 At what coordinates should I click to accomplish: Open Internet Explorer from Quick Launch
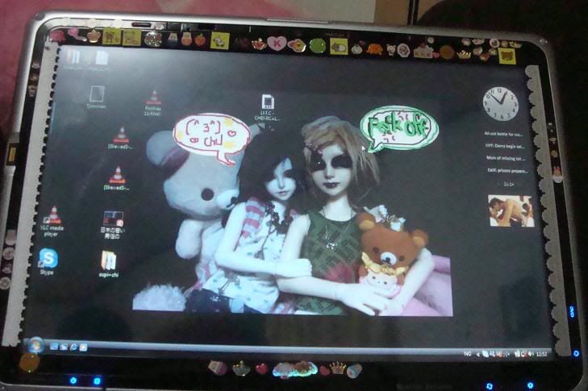[73, 347]
